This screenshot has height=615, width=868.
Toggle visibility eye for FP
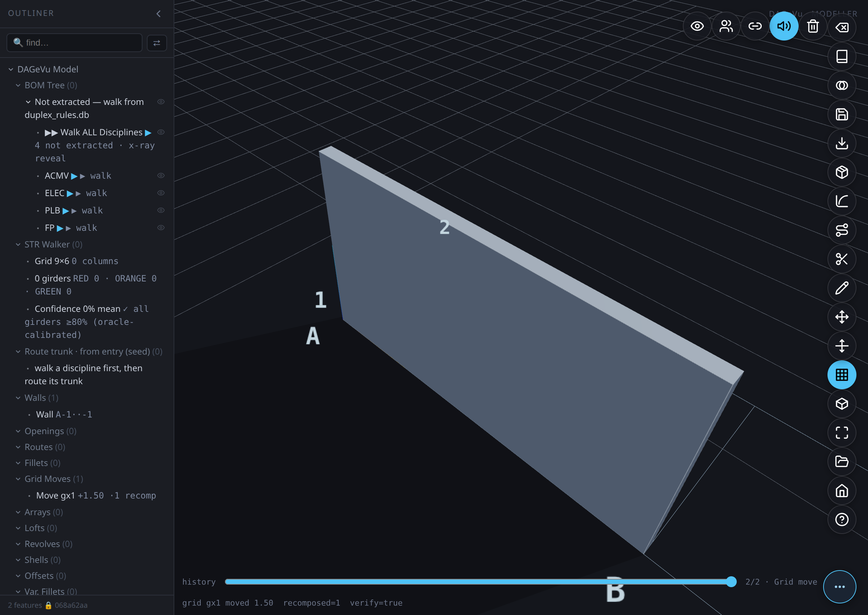pos(161,228)
